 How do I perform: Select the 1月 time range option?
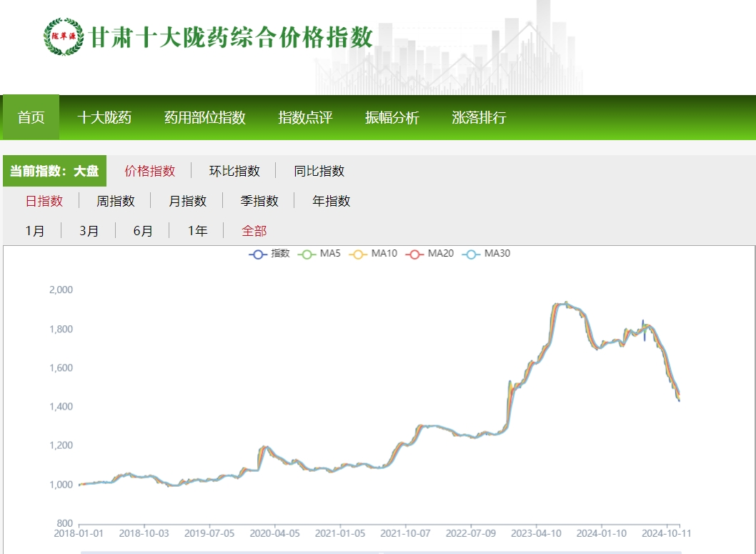click(x=34, y=231)
